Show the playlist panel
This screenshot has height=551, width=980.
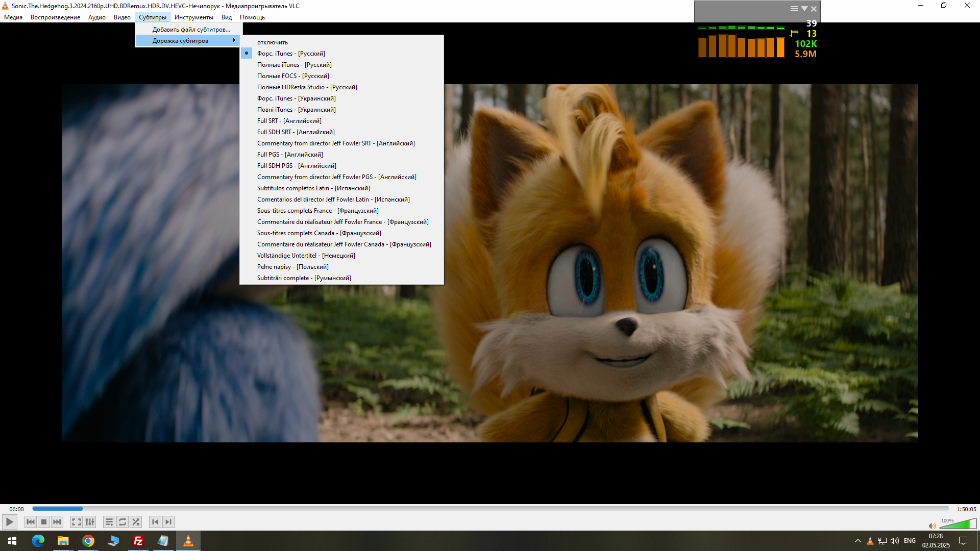109,522
